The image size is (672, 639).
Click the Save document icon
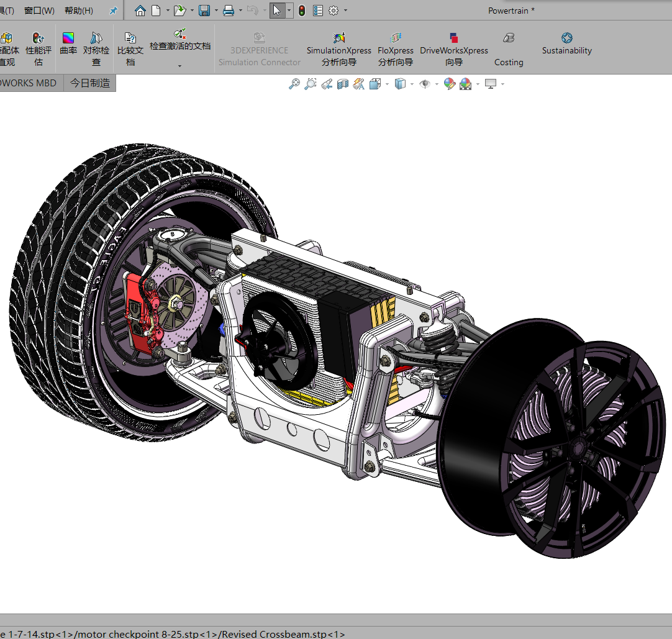[x=204, y=11]
